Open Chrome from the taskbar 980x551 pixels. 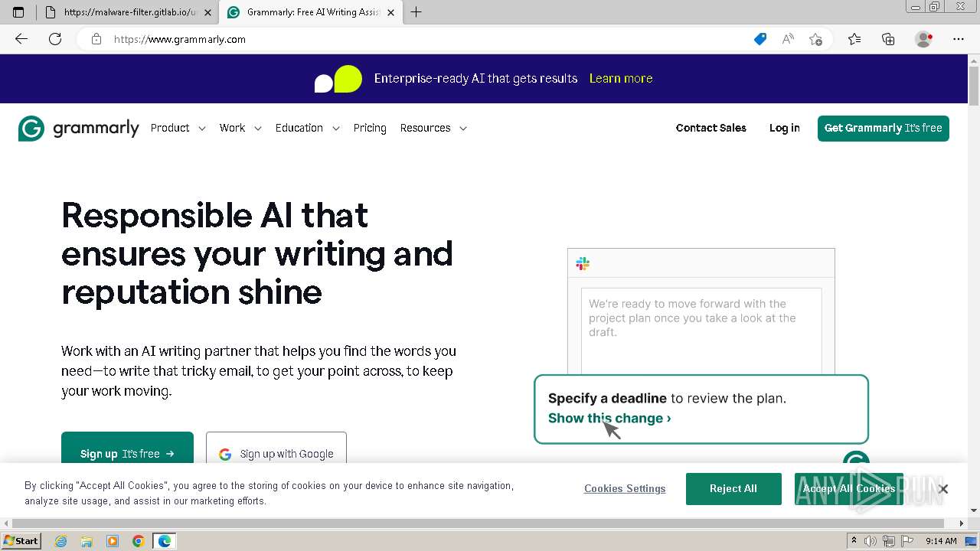pyautogui.click(x=138, y=541)
